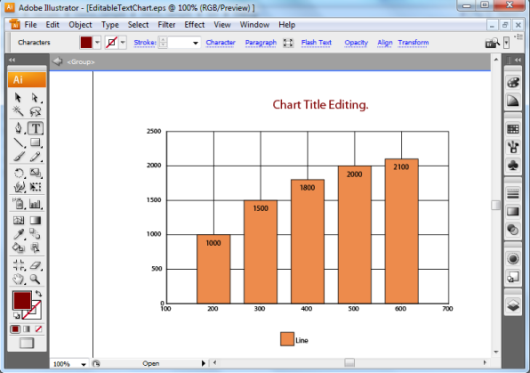Click the Flash Text link
Image resolution: width=530 pixels, height=373 pixels.
click(x=316, y=43)
